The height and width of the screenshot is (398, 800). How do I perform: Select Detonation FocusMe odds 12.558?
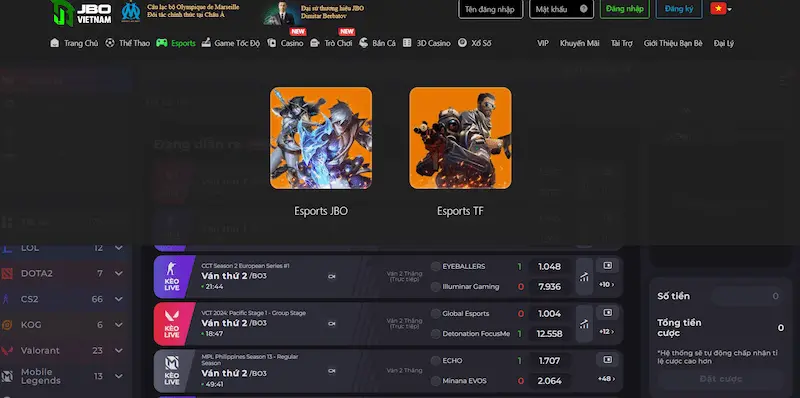[549, 334]
